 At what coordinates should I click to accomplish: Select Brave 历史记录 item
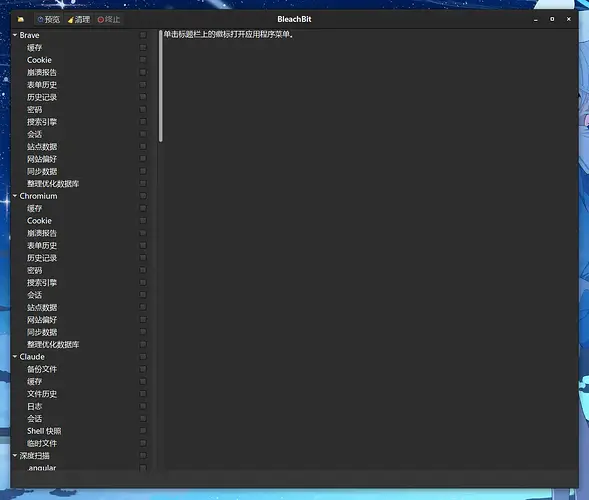pos(42,97)
